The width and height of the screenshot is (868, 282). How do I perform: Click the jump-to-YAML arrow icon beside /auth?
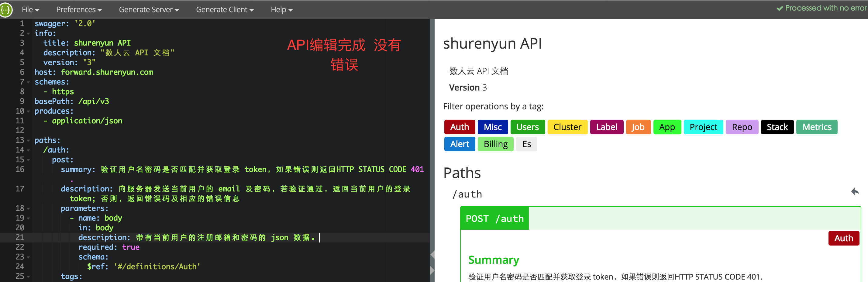[855, 192]
